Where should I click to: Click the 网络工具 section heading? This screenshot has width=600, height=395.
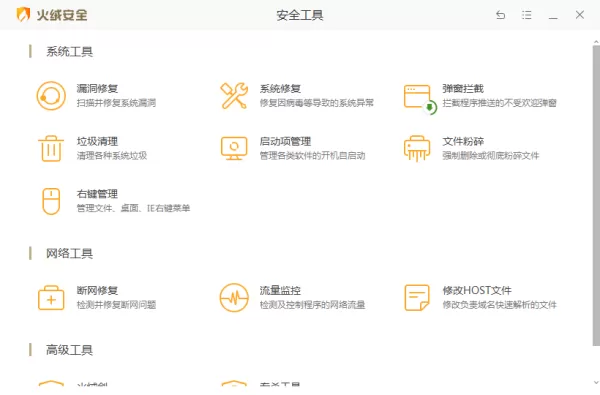pyautogui.click(x=69, y=253)
